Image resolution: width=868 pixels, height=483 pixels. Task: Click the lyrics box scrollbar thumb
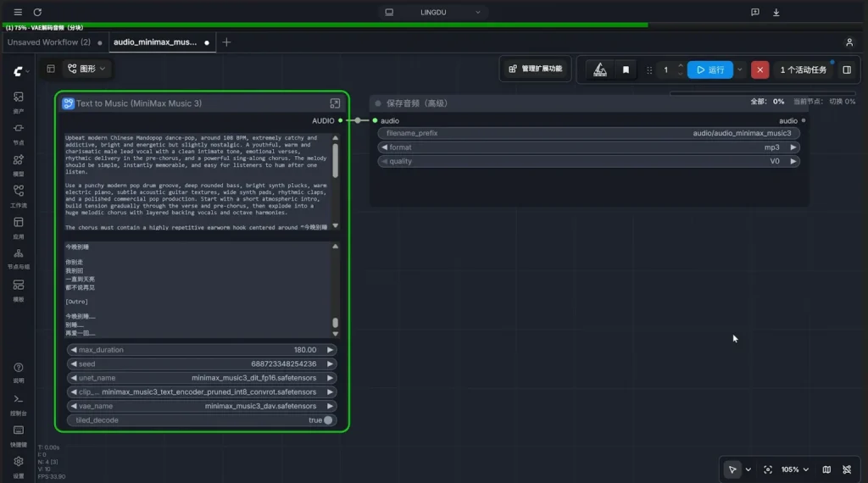pos(335,323)
